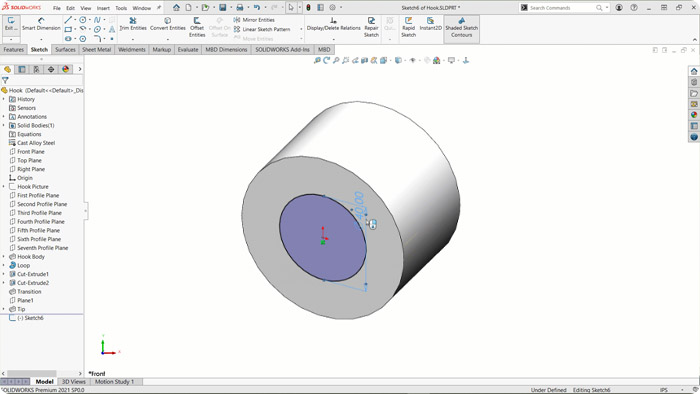Click Repair Sketch tool
The width and height of the screenshot is (700, 394).
(x=371, y=27)
